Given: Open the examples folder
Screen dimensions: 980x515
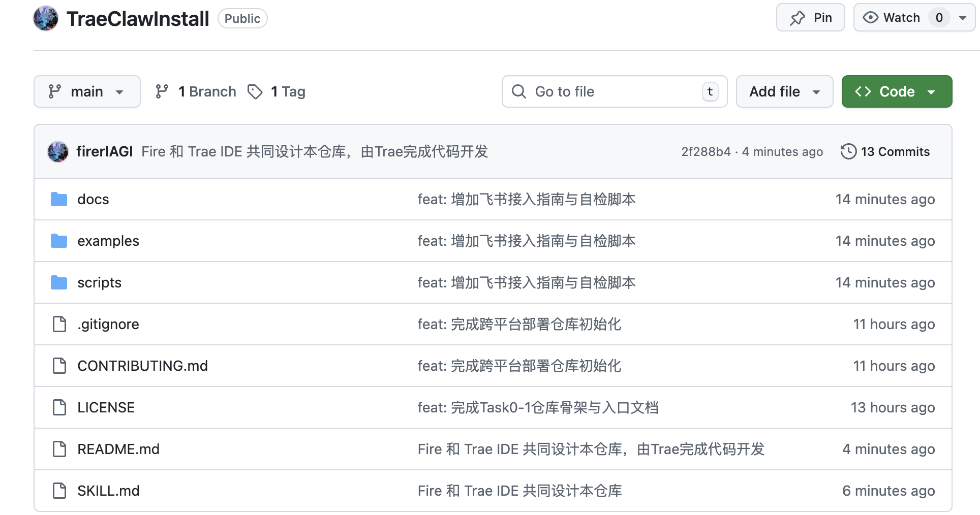Looking at the screenshot, I should (x=108, y=241).
